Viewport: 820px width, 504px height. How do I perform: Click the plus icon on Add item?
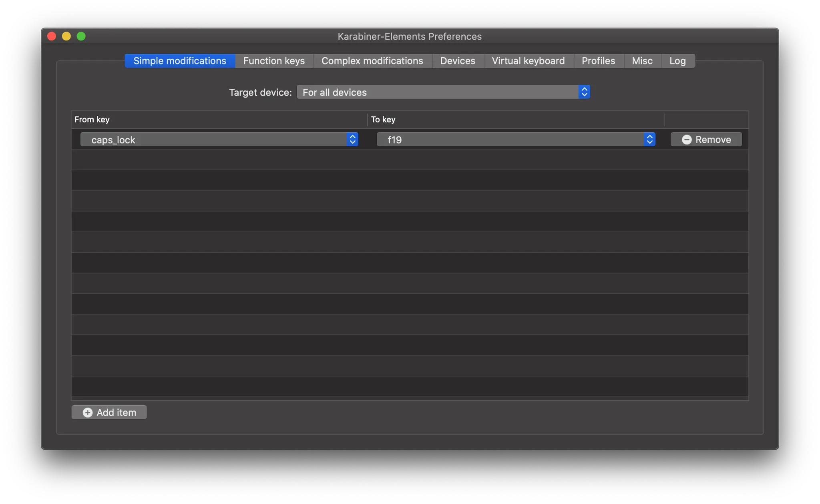(x=87, y=412)
